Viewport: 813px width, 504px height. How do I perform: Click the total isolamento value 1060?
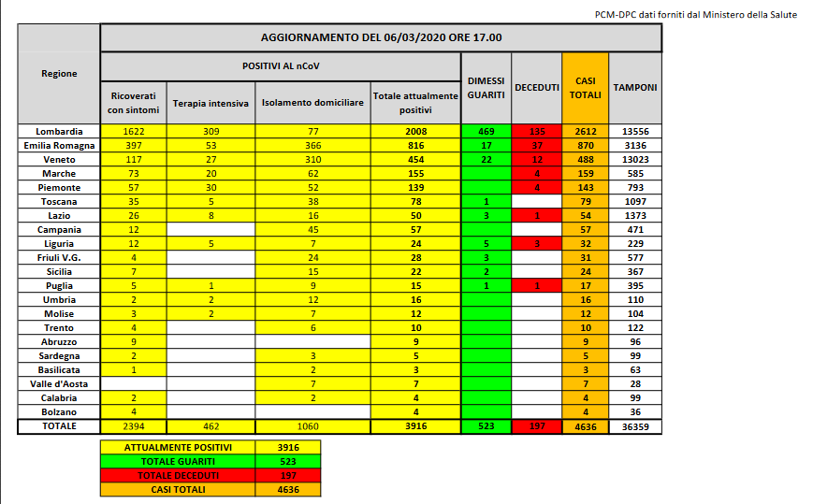point(312,426)
